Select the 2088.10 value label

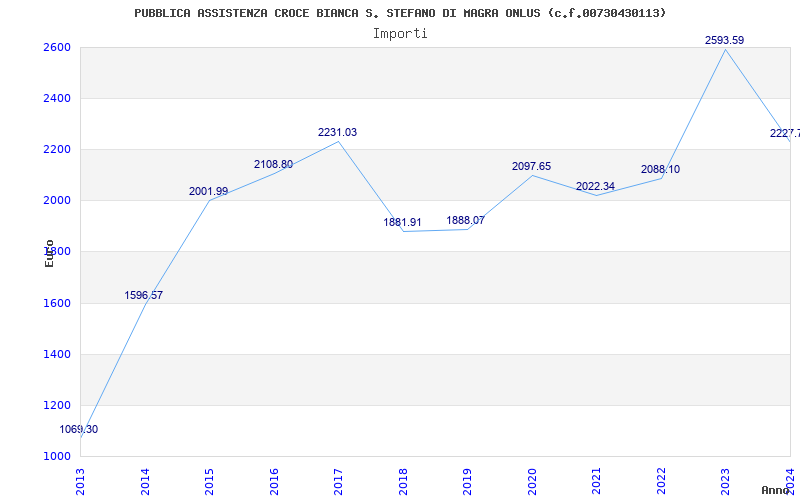[x=660, y=169]
